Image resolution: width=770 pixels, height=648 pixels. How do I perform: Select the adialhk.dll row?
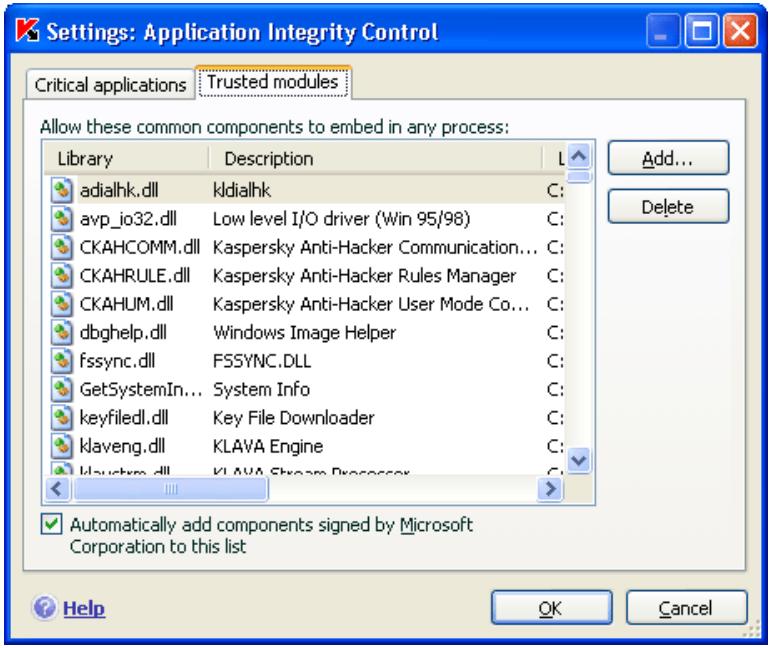click(x=304, y=190)
